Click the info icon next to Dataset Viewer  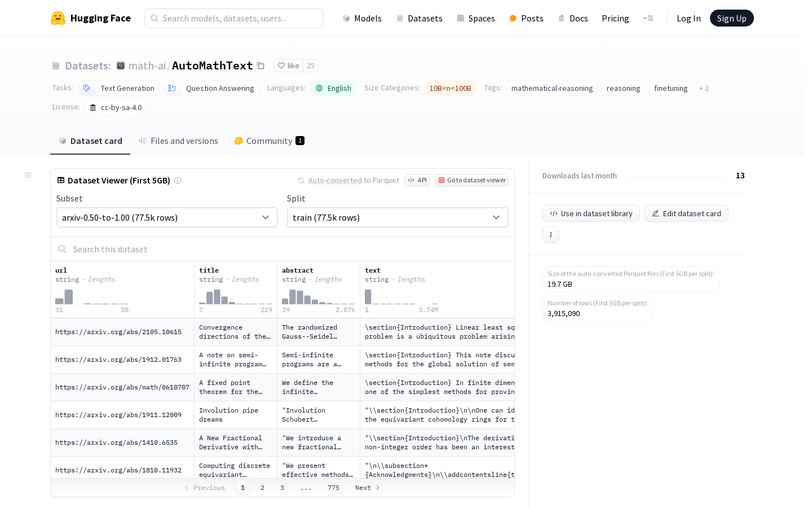point(178,181)
